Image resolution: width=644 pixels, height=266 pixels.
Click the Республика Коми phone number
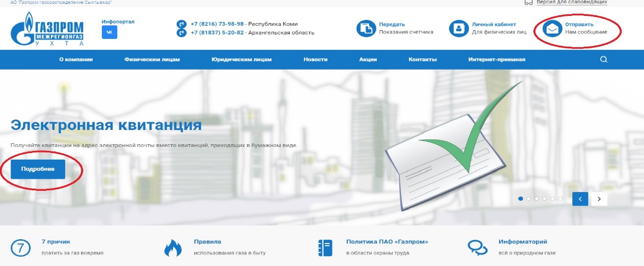[217, 24]
